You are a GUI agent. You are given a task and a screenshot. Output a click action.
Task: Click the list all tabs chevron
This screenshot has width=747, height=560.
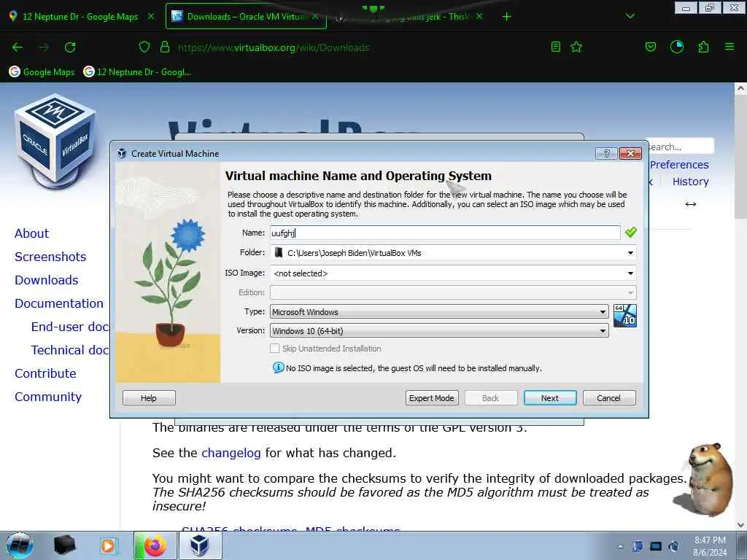tap(630, 16)
